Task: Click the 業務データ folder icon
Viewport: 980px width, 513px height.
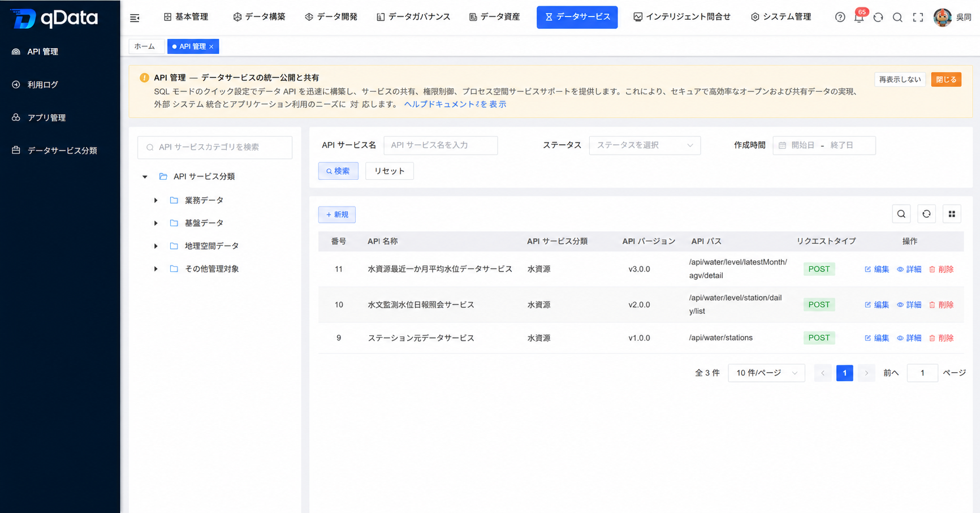Action: click(x=174, y=200)
